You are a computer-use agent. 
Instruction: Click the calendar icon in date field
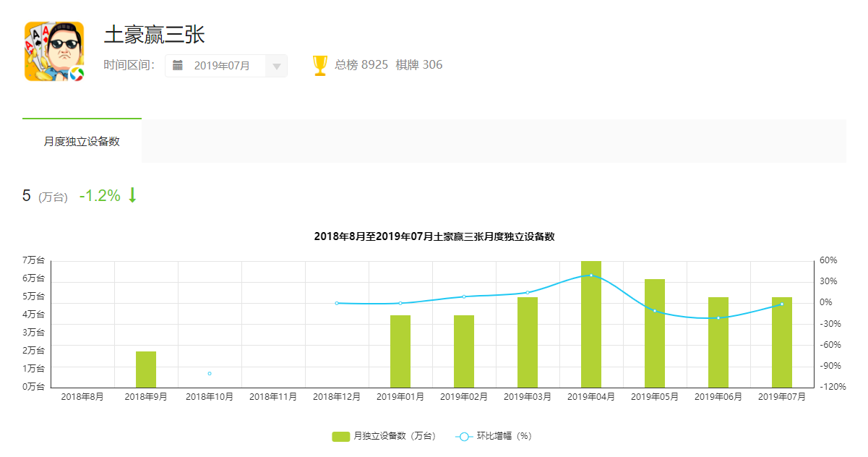pyautogui.click(x=178, y=66)
